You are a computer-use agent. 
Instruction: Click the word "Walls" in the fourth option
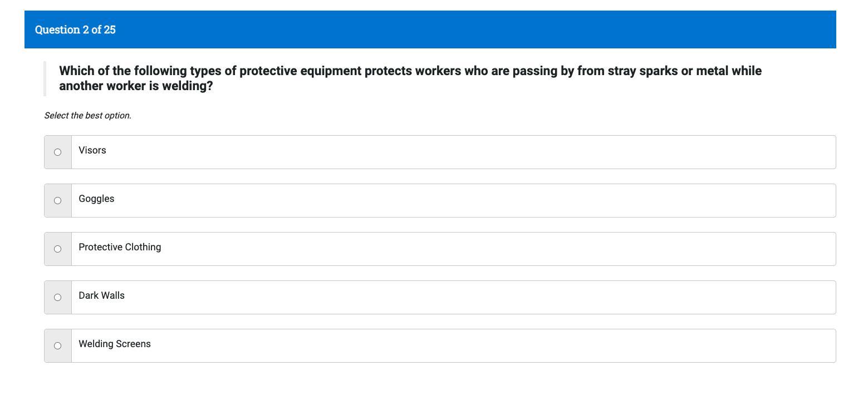[x=113, y=295]
